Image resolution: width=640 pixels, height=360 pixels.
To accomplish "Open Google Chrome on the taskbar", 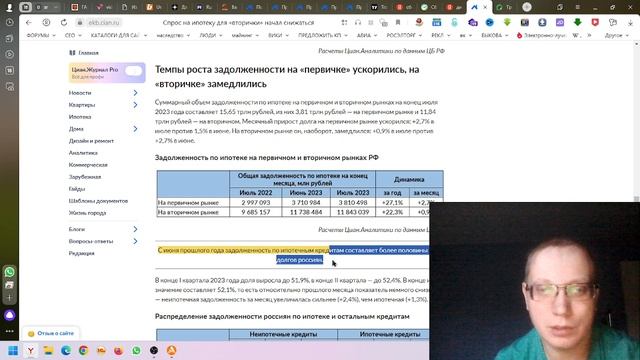I will click(x=84, y=351).
